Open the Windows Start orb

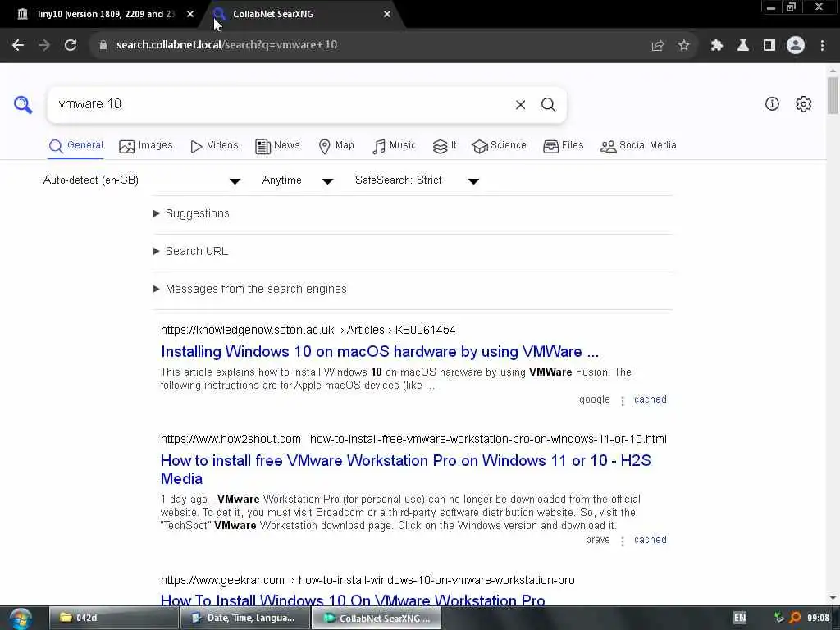(21, 619)
